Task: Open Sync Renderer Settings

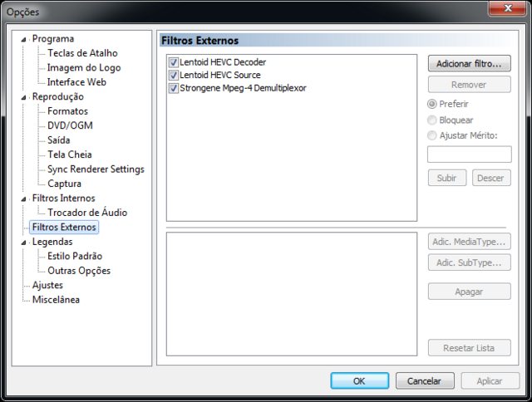Action: [x=96, y=169]
